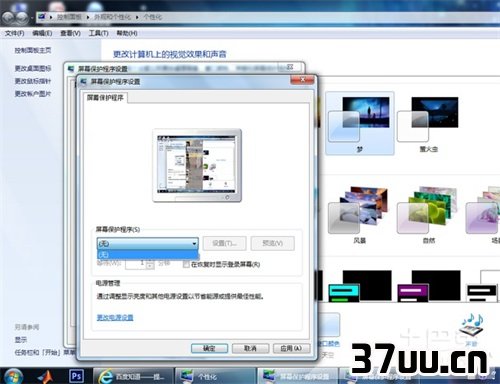500x384 pixels.
Task: Select the purple high-contrast theme
Action: 428,286
